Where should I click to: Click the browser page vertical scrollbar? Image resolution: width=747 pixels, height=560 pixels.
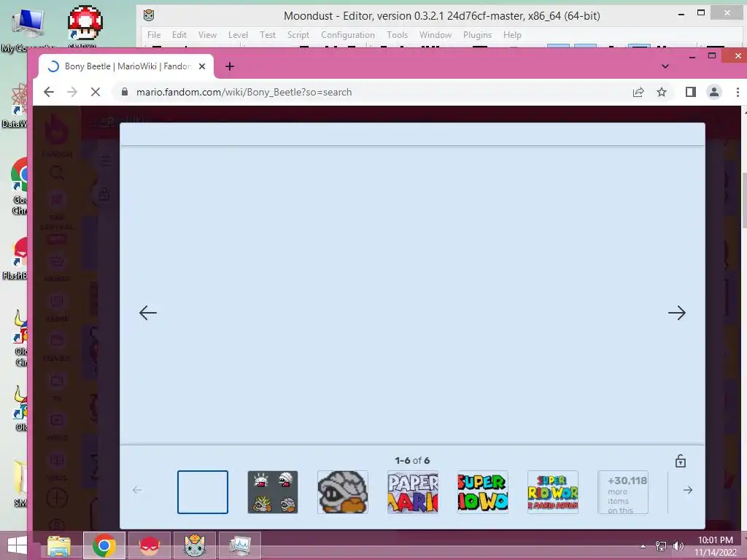(744, 200)
